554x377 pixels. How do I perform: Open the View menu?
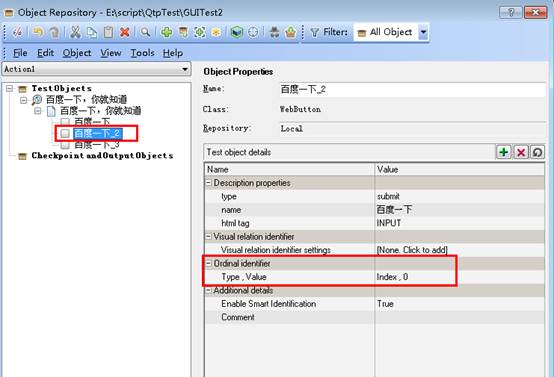point(111,53)
